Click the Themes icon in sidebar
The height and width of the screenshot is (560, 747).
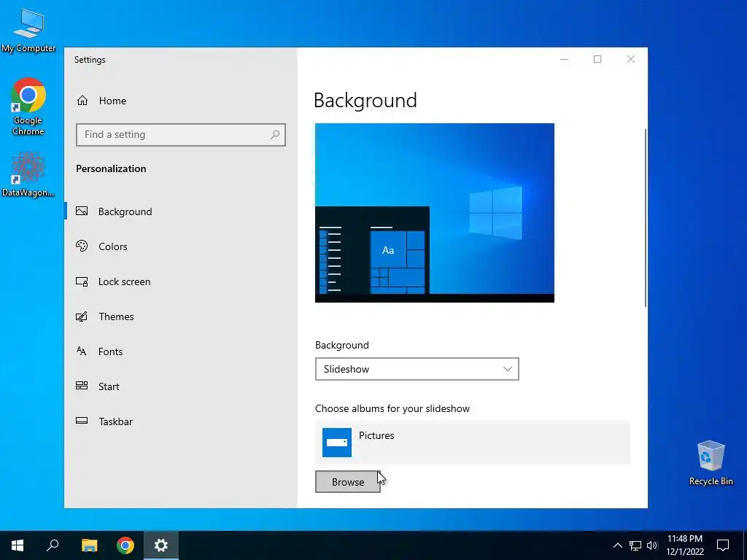tap(82, 316)
